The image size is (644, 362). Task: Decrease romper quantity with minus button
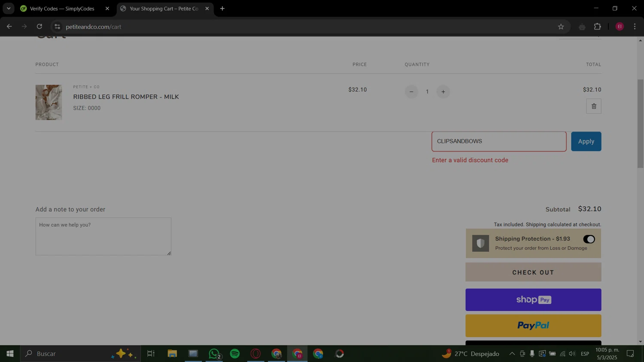(x=411, y=92)
